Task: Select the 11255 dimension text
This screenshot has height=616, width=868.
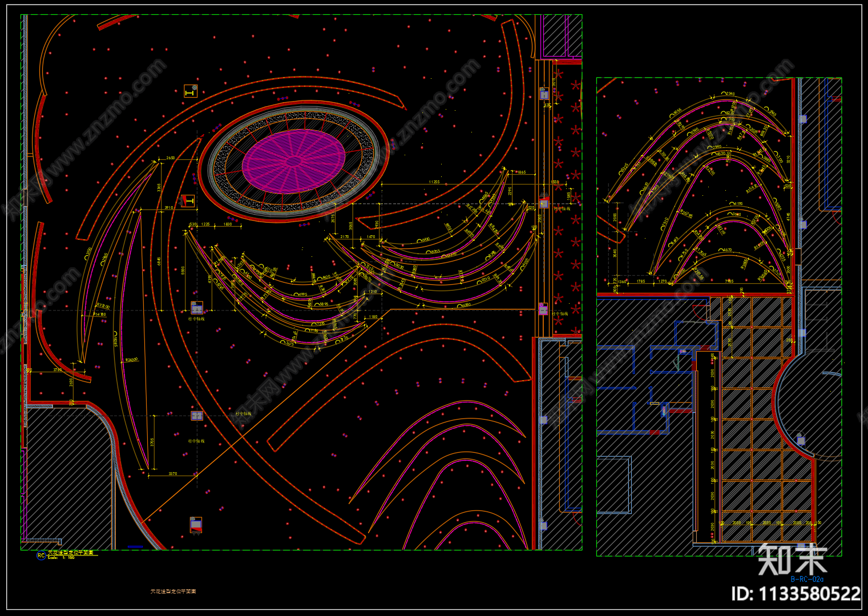Action: 434,182
